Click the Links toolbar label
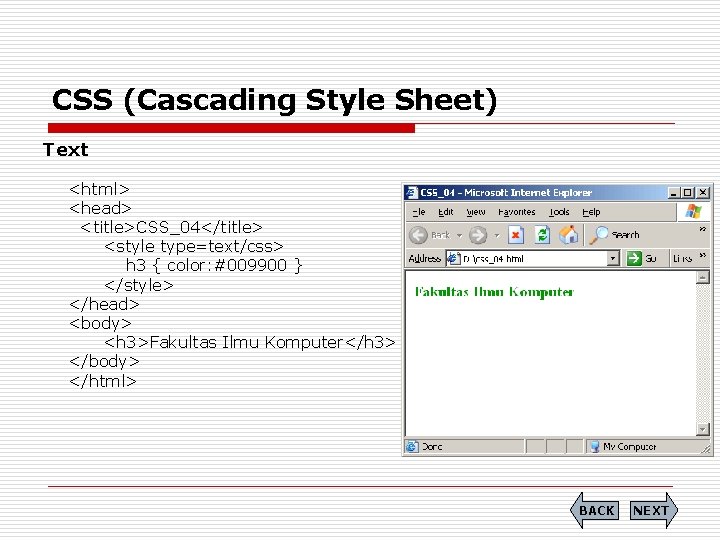 [x=682, y=259]
